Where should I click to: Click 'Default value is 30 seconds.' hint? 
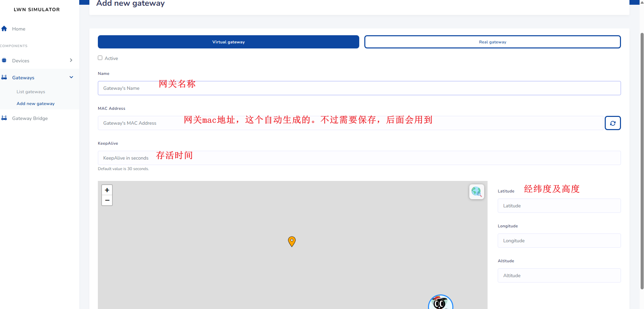point(123,169)
